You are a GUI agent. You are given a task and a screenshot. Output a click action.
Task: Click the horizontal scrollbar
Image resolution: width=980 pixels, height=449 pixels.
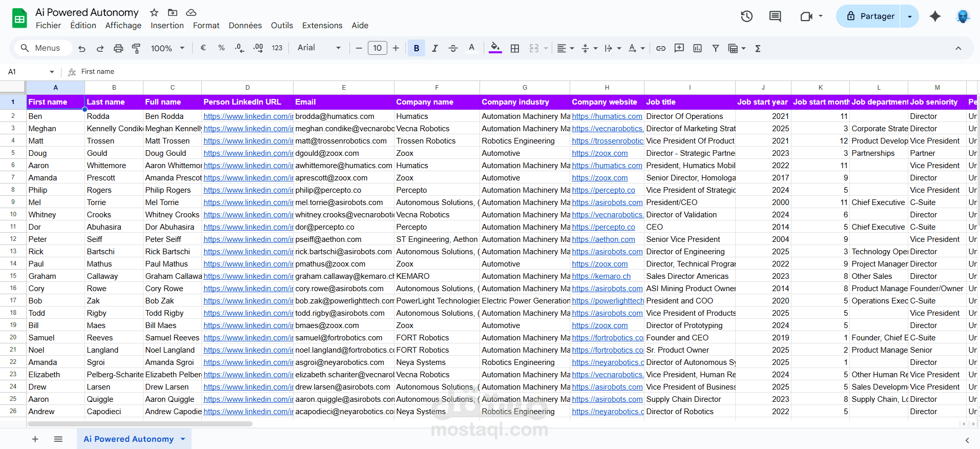(x=140, y=424)
